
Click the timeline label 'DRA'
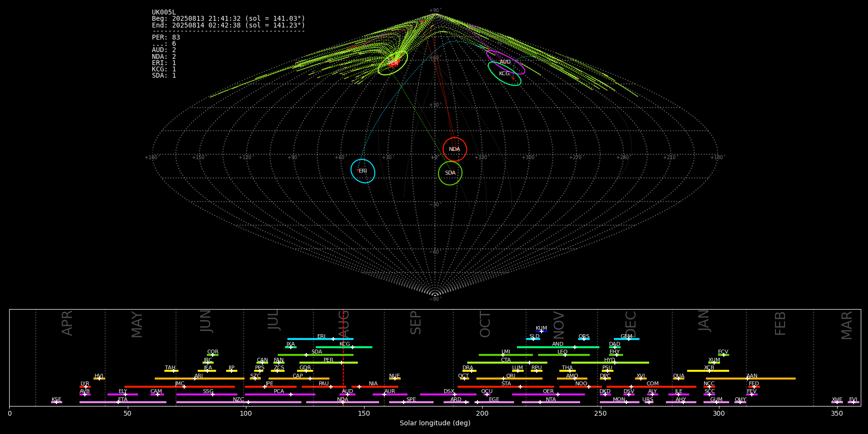pos(468,368)
